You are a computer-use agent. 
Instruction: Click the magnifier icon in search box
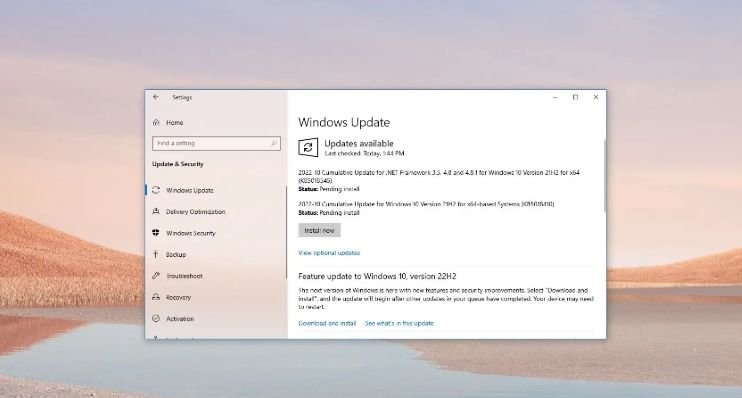click(x=274, y=143)
